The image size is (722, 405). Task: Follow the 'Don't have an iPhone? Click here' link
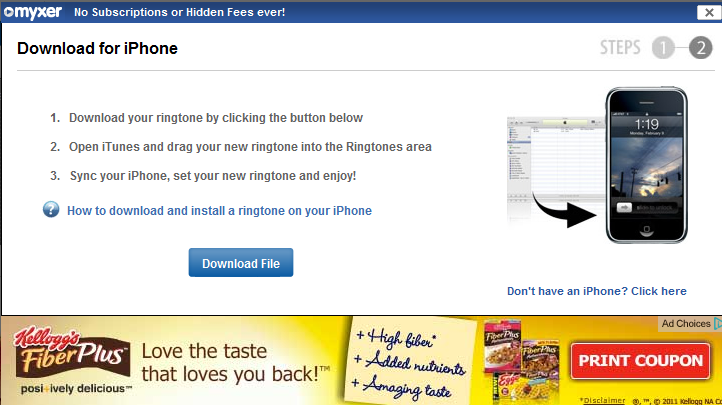pos(597,291)
